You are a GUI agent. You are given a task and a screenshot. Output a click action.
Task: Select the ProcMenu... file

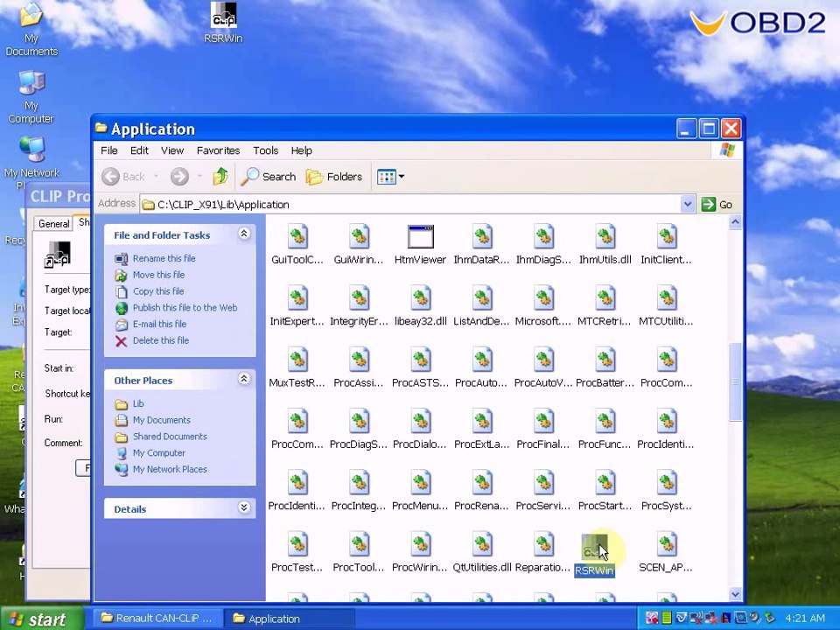point(420,491)
